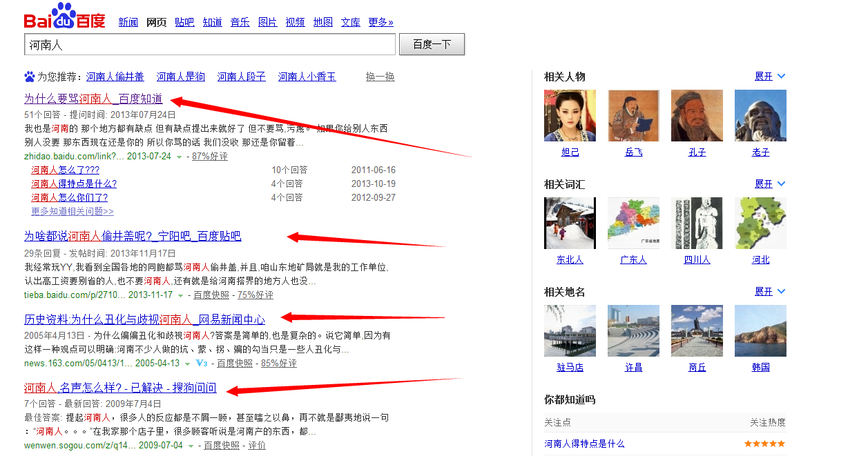
Task: Click the 评价 link on the sogou result
Action: tap(257, 446)
